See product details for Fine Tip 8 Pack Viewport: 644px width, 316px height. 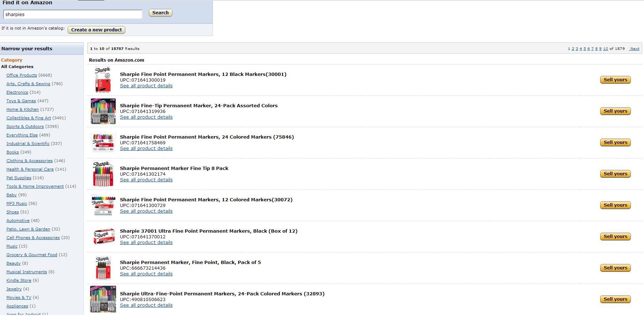point(146,180)
